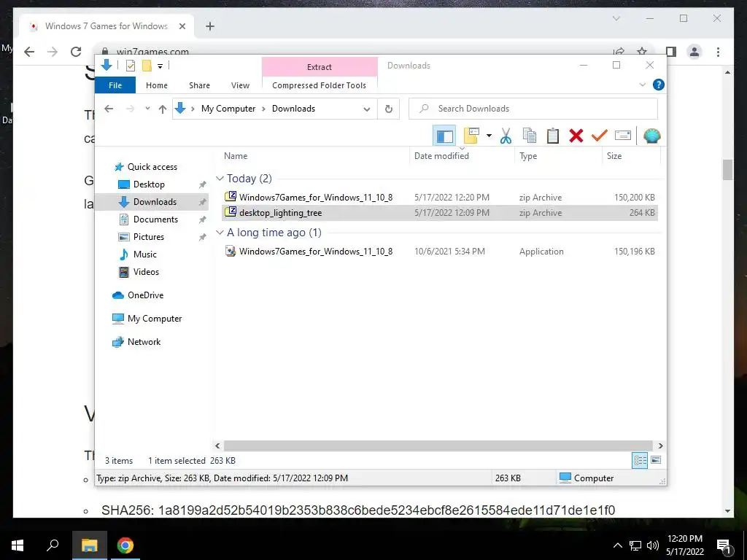Go back in the Chrome browser

pos(29,52)
